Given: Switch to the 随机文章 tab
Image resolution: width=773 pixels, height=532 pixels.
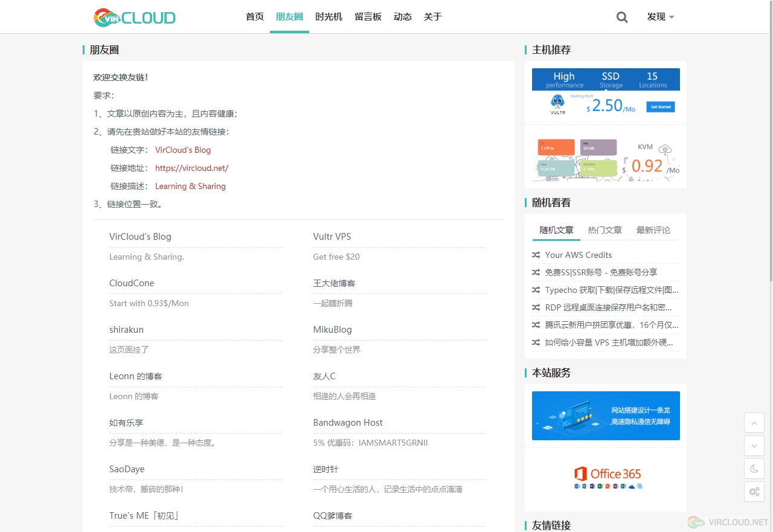Looking at the screenshot, I should click(556, 230).
